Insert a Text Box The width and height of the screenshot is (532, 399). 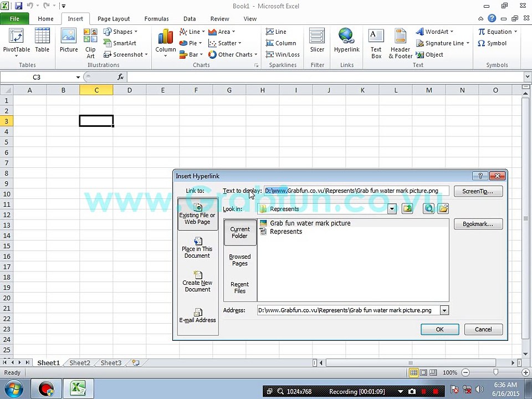tap(376, 43)
